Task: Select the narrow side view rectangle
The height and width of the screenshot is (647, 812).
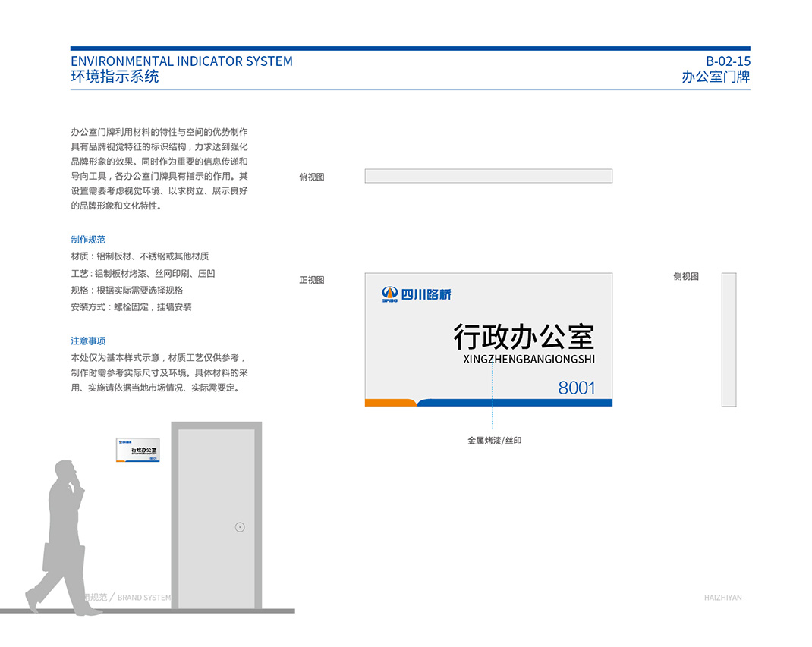Action: pos(729,339)
